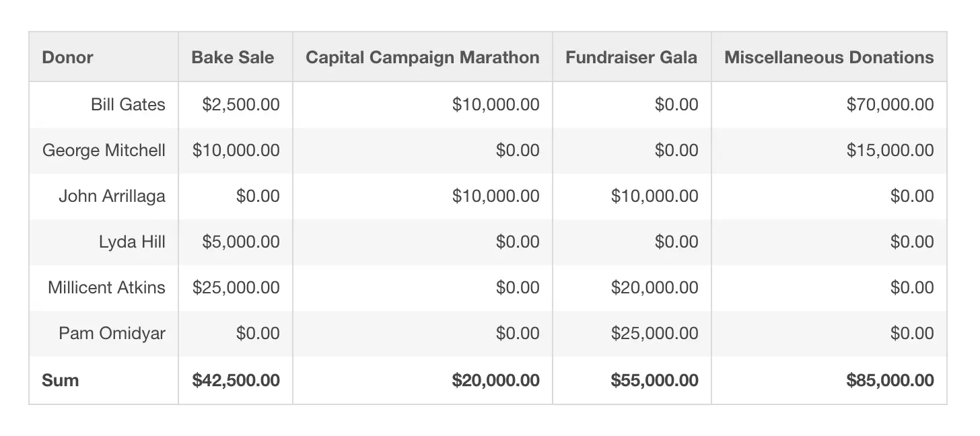Select Lyda Hill's $5,000.00 Bake Sale cell
The width and height of the screenshot is (980, 436).
(x=241, y=242)
